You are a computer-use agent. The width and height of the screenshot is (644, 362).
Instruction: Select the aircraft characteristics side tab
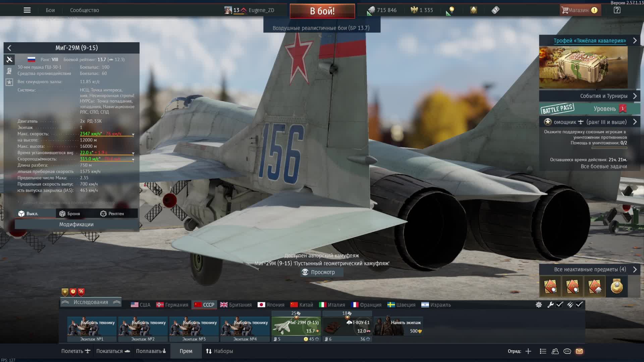9,60
